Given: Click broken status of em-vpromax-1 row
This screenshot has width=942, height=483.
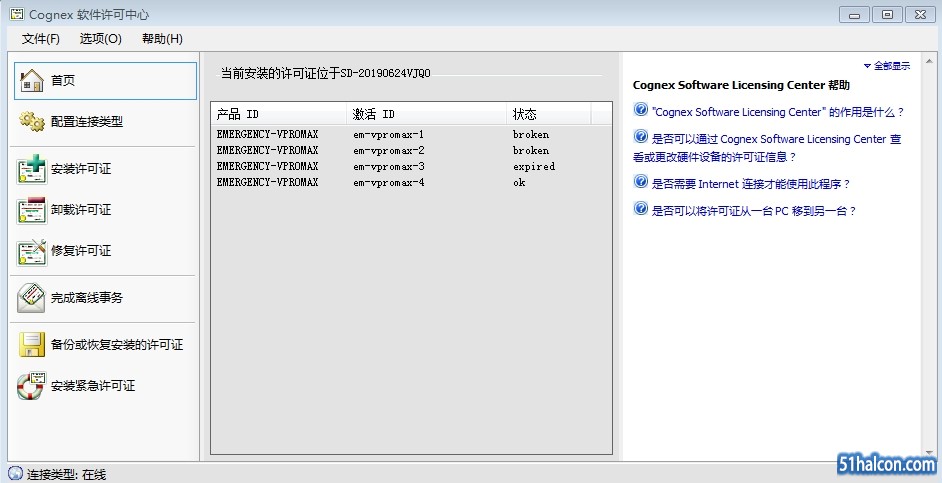Looking at the screenshot, I should click(x=531, y=135).
